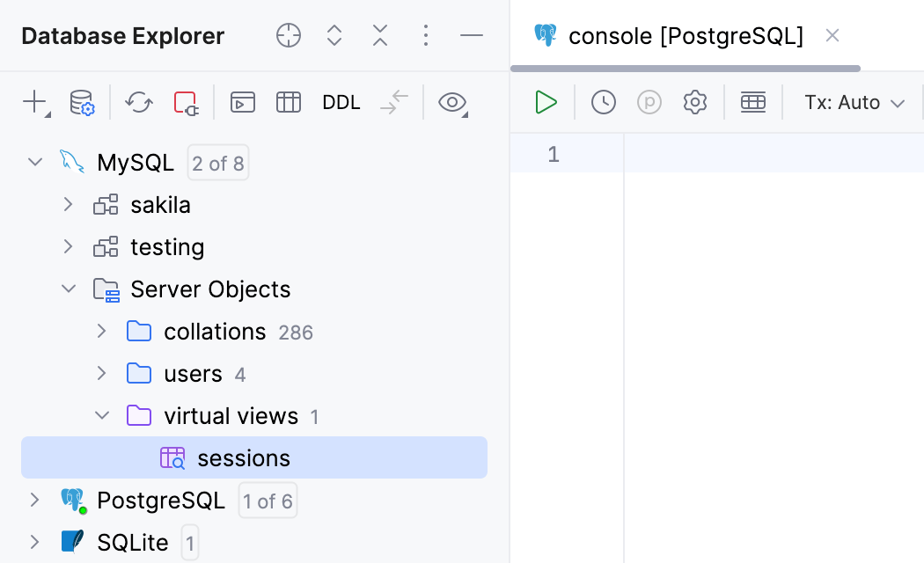Select the console [PostgreSQL] tab

coord(686,35)
